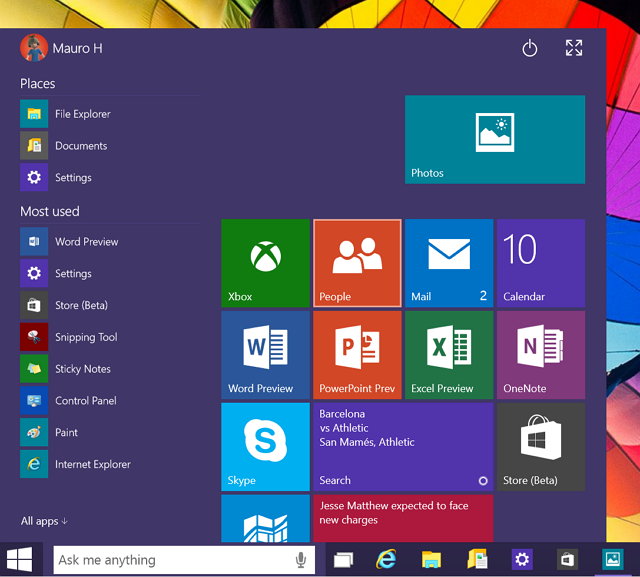Expand Start menu to full screen
This screenshot has width=640, height=577.
click(x=574, y=48)
